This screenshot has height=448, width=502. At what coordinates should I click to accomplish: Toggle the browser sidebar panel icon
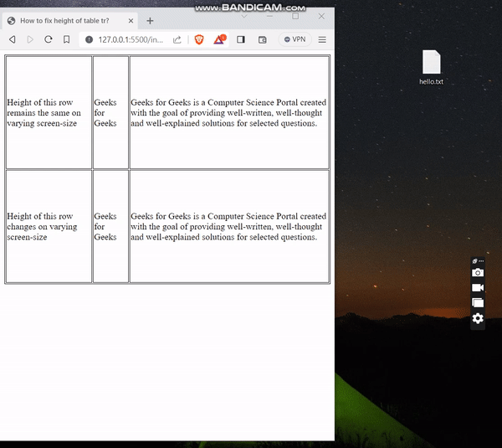pos(241,39)
